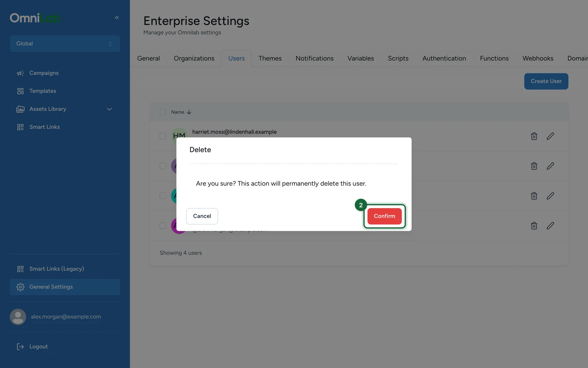
Task: Click the Templates layout icon
Action: point(20,91)
